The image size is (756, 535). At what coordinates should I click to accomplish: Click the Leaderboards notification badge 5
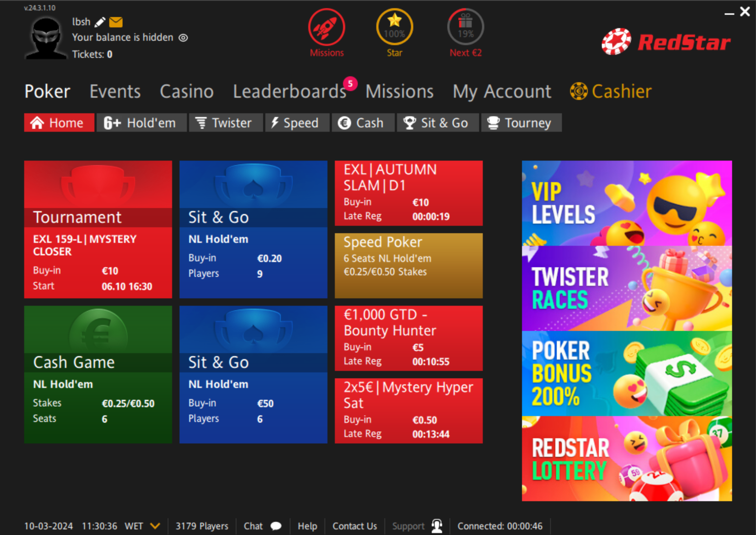point(350,83)
